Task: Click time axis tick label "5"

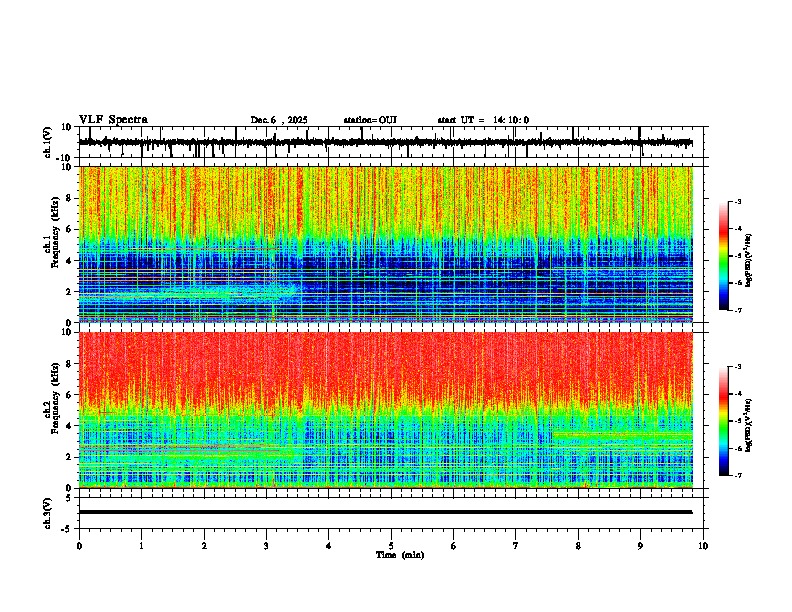Action: point(391,546)
